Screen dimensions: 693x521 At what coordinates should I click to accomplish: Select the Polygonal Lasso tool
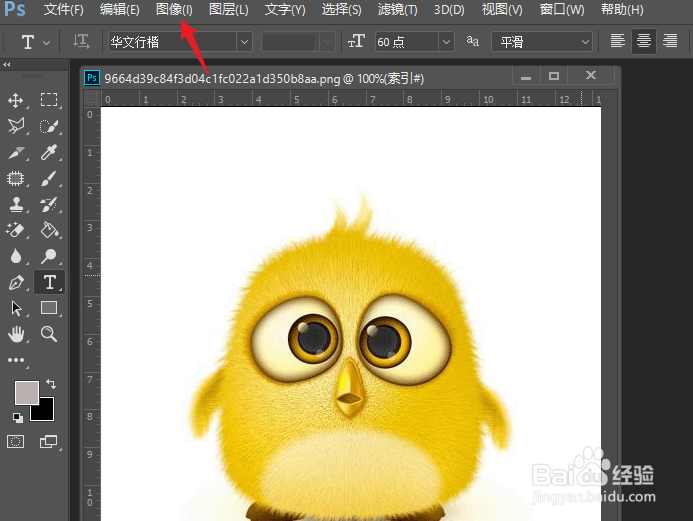coord(16,126)
